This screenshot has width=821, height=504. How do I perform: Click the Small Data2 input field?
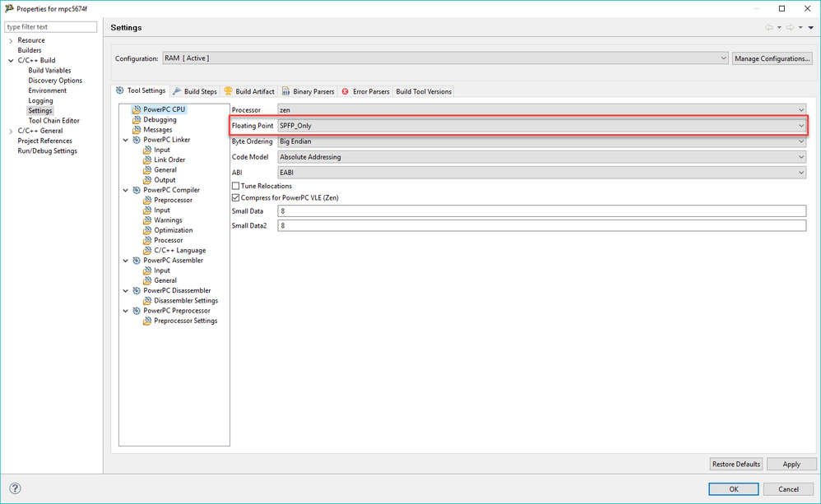coord(541,225)
